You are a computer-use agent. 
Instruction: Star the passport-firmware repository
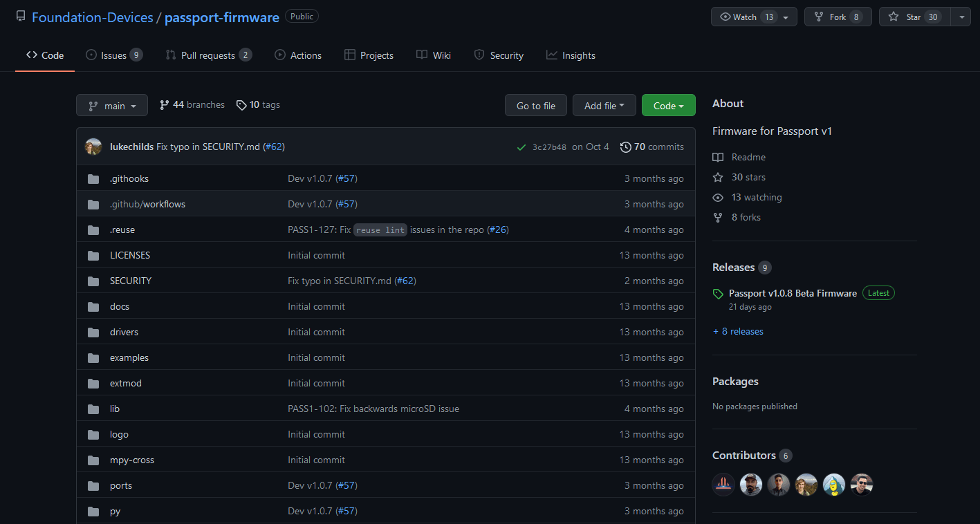pyautogui.click(x=914, y=17)
